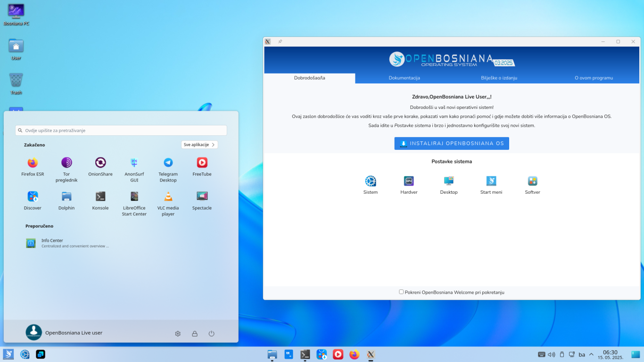Open the Start meni settings icon
The width and height of the screenshot is (644, 362).
491,185
